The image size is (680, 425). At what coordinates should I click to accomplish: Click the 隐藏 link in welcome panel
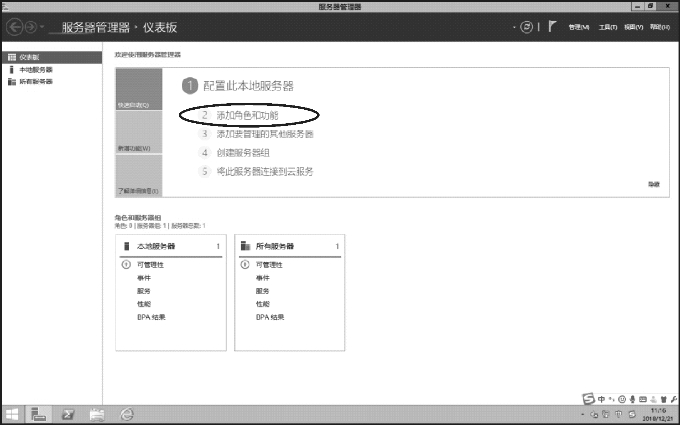point(654,184)
